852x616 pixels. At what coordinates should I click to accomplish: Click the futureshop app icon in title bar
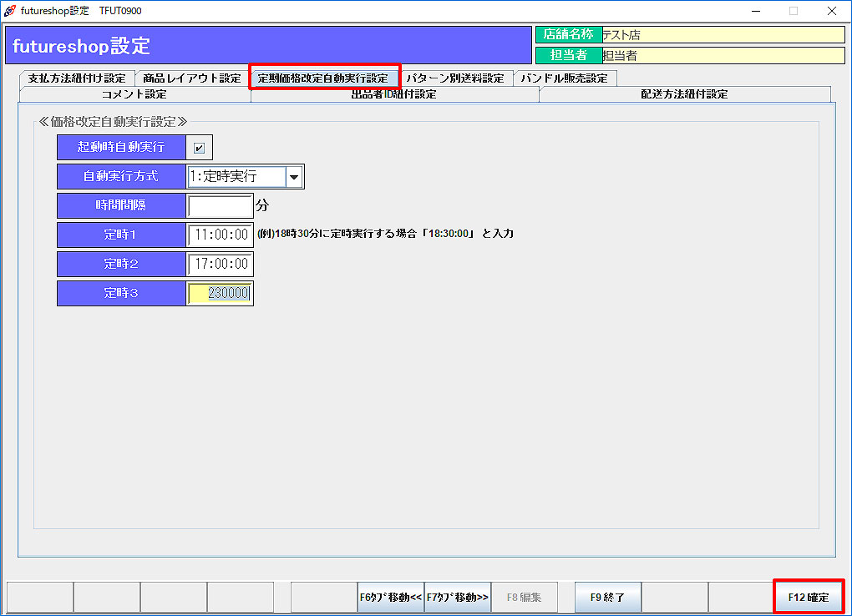coord(9,11)
